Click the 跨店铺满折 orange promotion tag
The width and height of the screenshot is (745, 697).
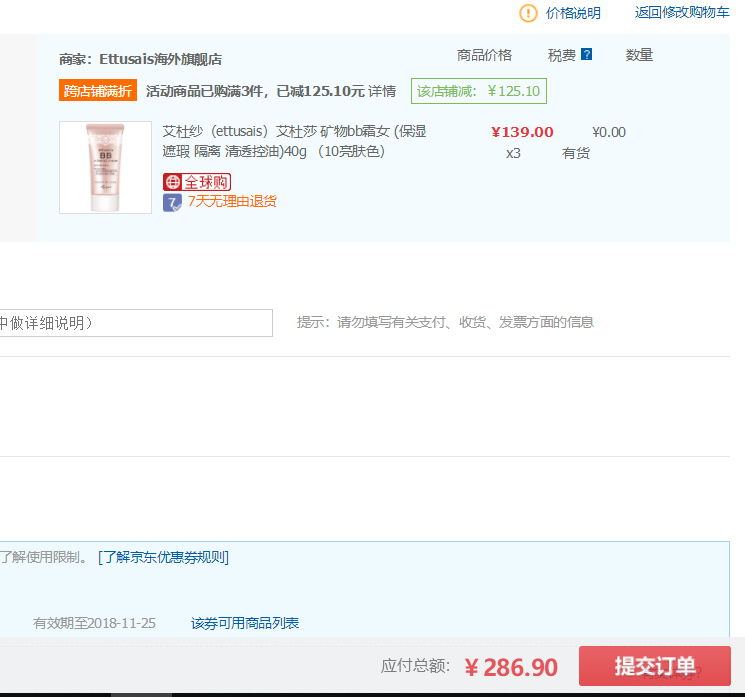click(98, 90)
